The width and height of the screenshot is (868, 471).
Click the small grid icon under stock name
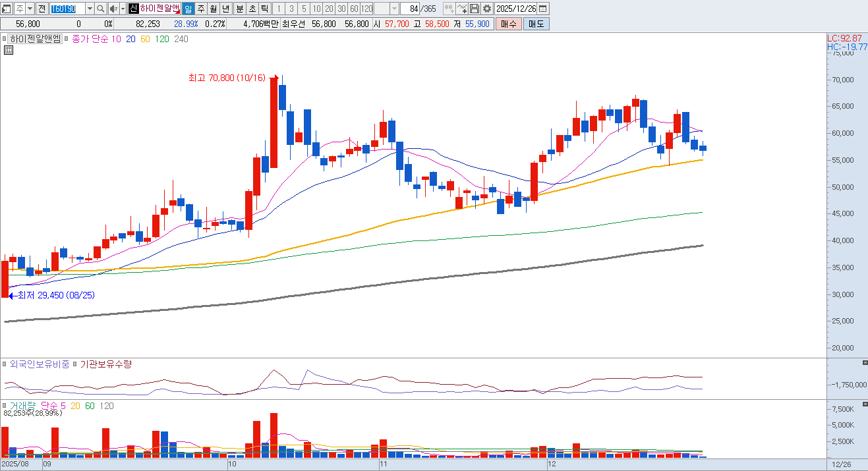pyautogui.click(x=9, y=50)
